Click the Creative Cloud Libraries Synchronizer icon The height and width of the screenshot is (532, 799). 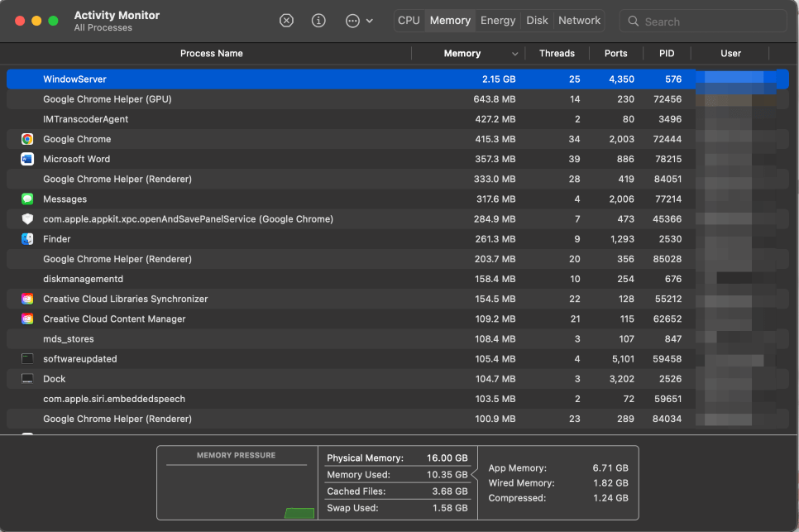tap(26, 299)
